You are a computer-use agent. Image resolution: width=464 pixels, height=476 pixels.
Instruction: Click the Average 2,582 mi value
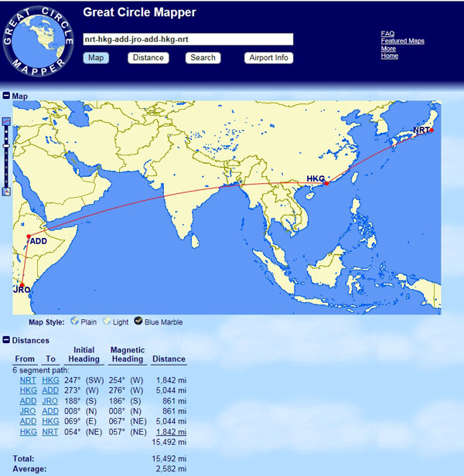coord(171,469)
